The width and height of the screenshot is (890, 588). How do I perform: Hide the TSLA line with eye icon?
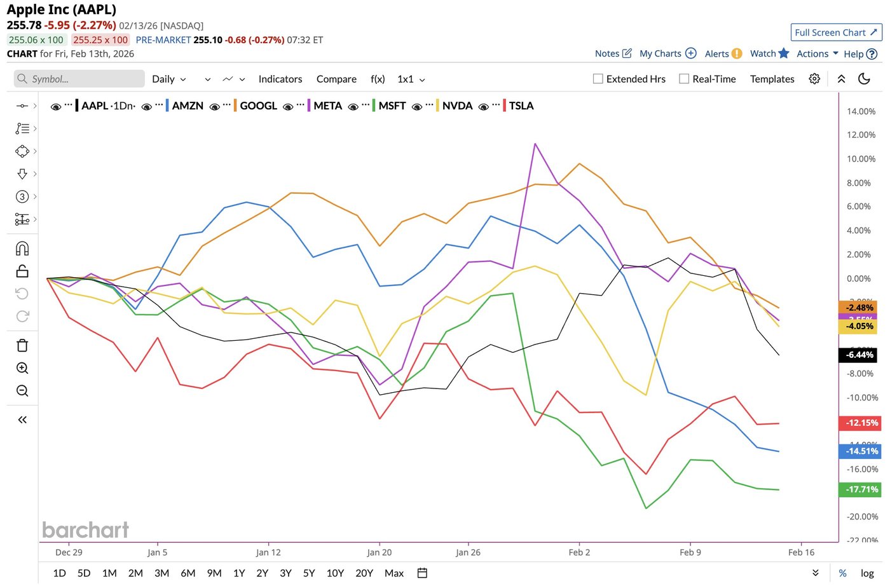click(x=484, y=107)
